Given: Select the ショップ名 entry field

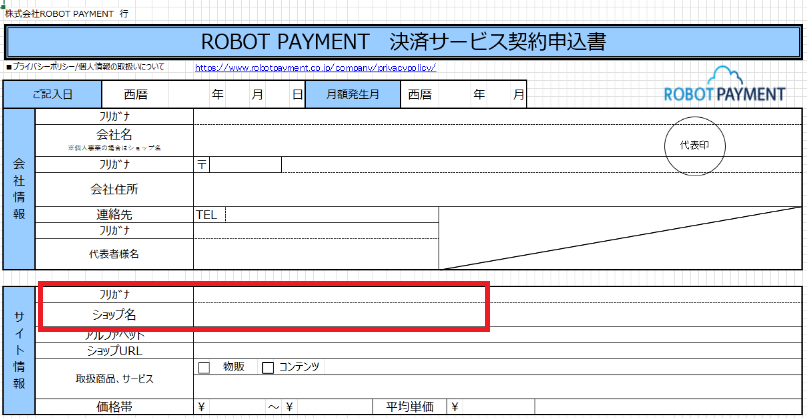Looking at the screenshot, I should 497,315.
